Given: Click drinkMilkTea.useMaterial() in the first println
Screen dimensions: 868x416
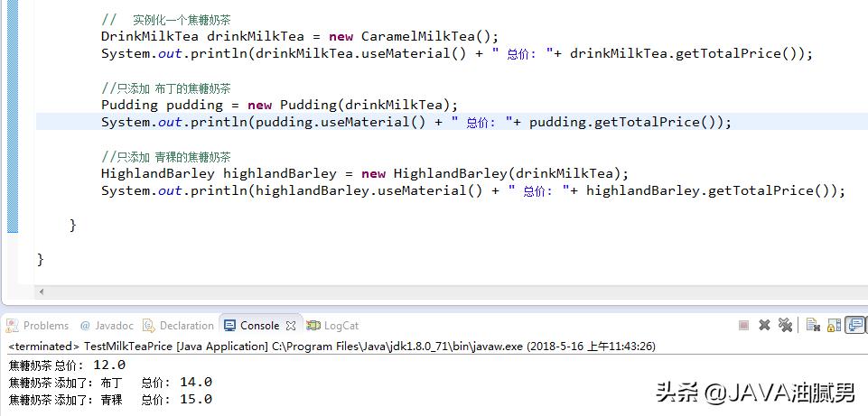Looking at the screenshot, I should point(361,54).
